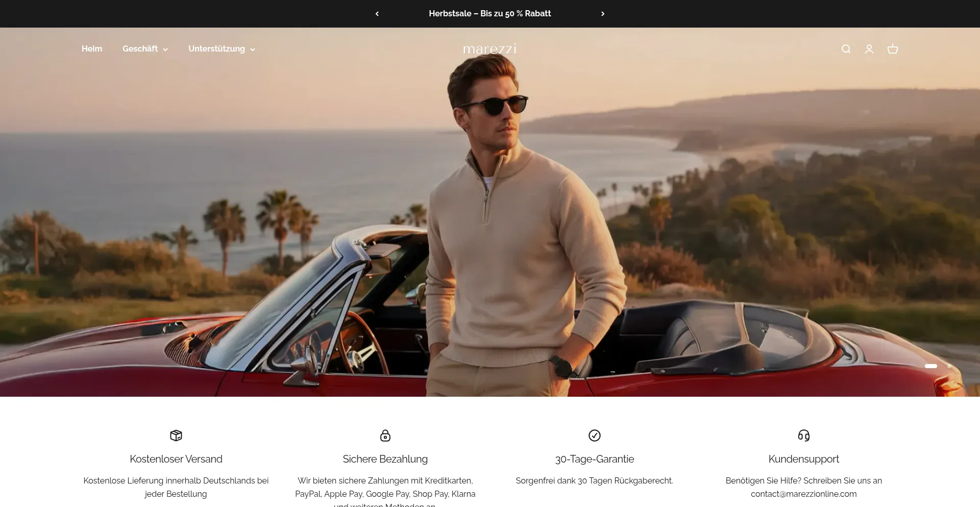Click the Herbstsale 50 % Rabatt announcement
980x507 pixels.
[490, 14]
